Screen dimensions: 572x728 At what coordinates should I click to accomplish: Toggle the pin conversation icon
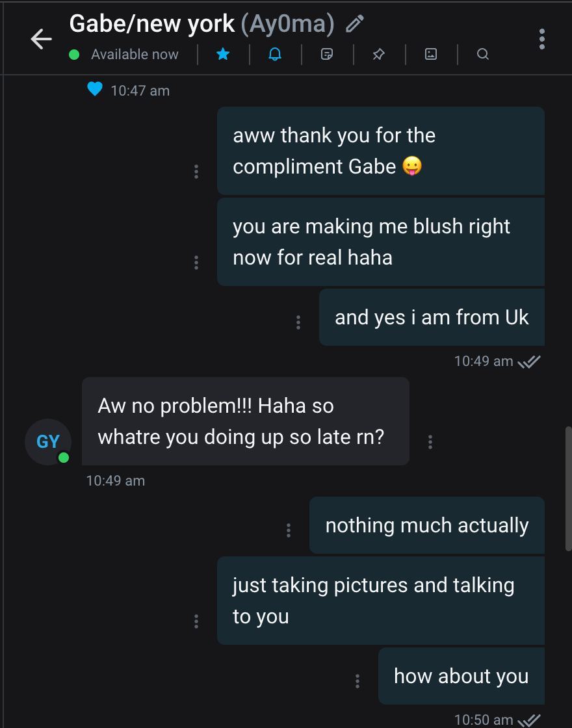coord(379,55)
